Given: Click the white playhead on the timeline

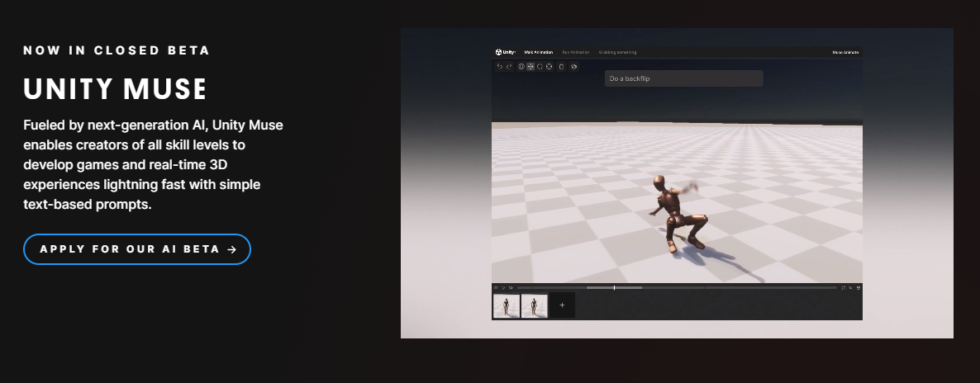Looking at the screenshot, I should click(x=615, y=287).
